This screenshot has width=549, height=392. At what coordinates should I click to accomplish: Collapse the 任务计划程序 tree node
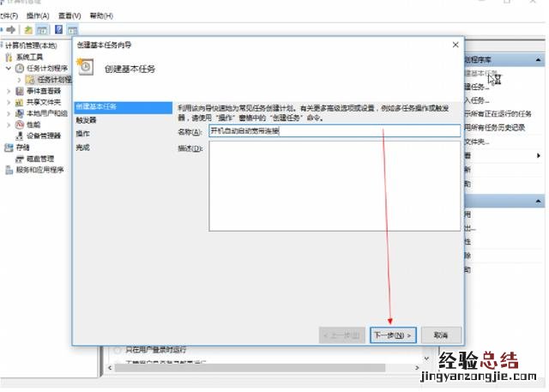[x=9, y=69]
